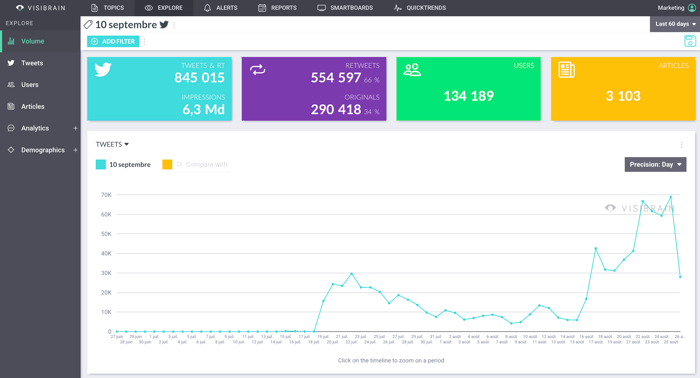Expand the Analytics submenu plus
700x378 pixels.
[75, 128]
